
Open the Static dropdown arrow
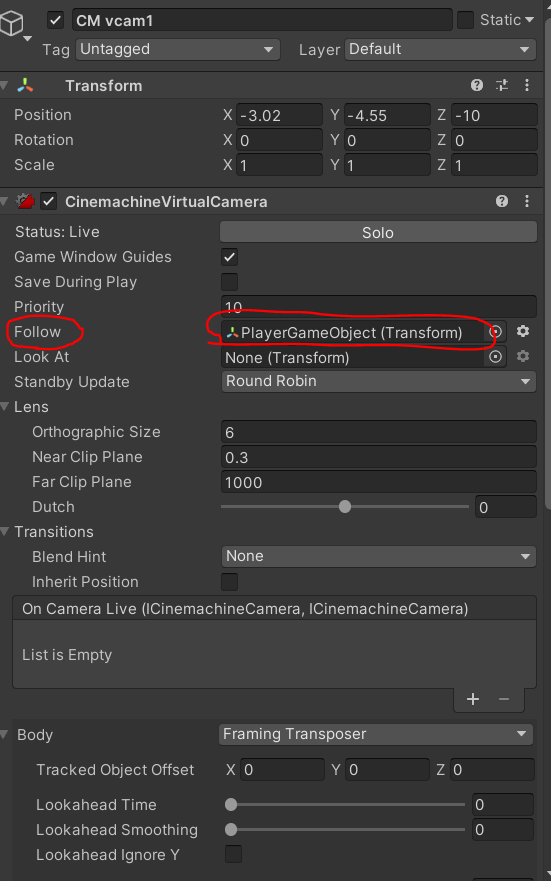coord(529,20)
